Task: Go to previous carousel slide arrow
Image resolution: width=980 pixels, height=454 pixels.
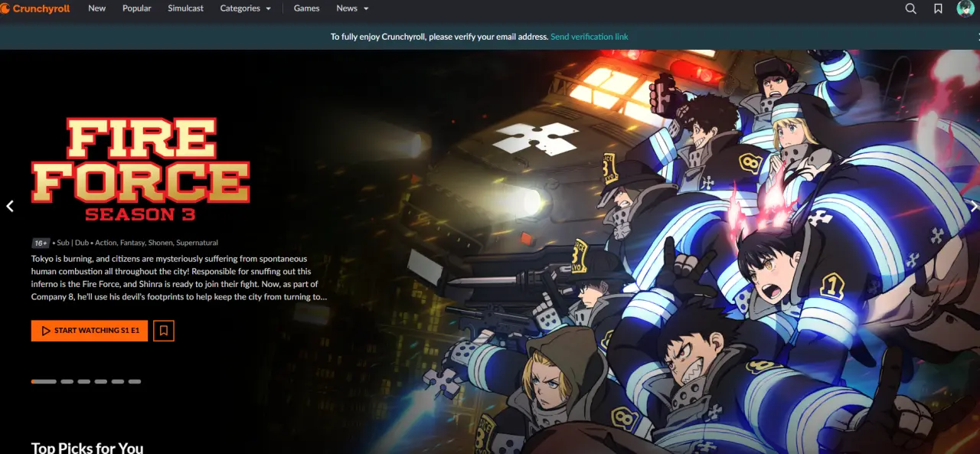Action: [10, 206]
